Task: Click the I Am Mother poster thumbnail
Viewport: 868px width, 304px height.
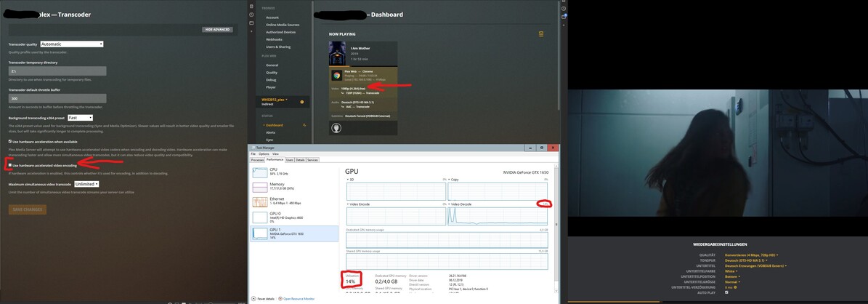Action: [337, 55]
